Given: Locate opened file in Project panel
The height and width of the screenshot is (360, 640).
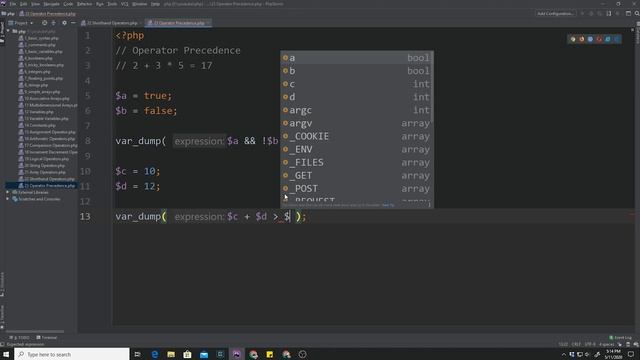Looking at the screenshot, I should coord(44,23).
